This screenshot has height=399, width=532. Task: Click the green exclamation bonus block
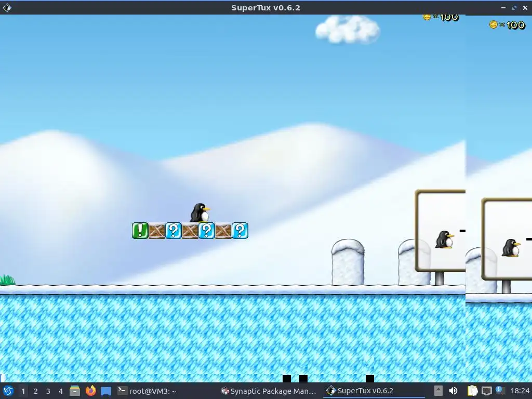coord(140,231)
